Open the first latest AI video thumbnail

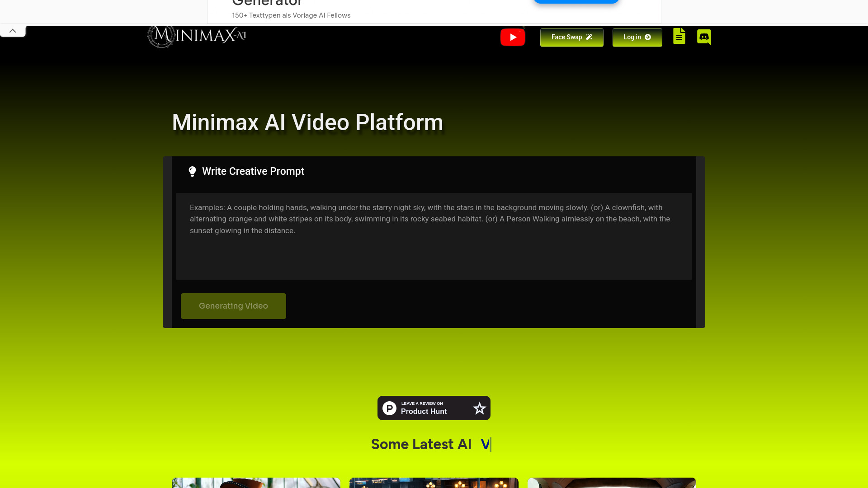click(256, 483)
